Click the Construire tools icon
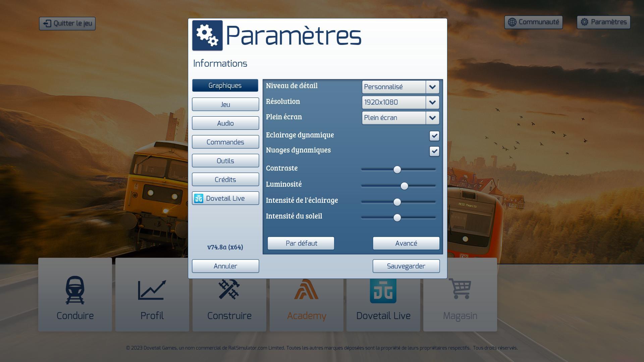644x362 pixels. (x=229, y=290)
